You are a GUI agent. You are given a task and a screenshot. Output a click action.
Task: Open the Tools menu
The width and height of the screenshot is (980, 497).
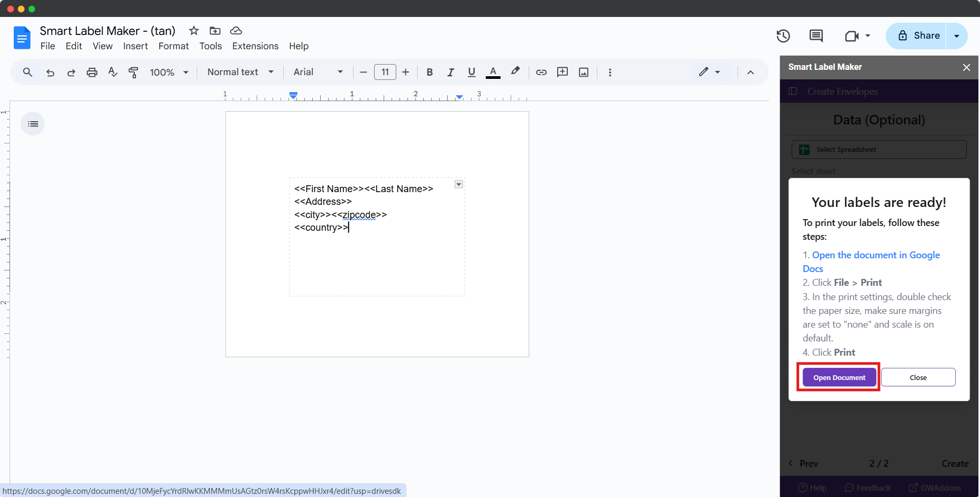point(211,46)
